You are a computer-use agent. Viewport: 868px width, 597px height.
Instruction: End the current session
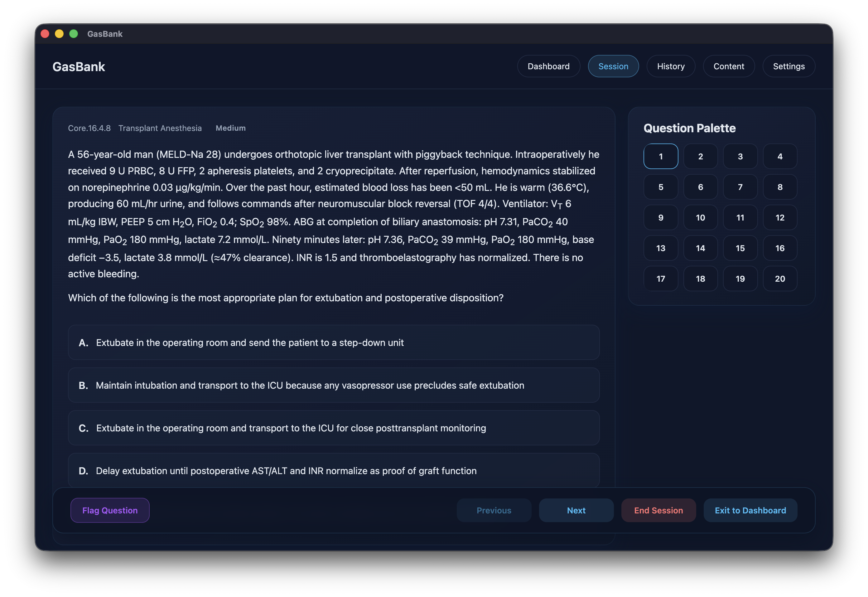(x=658, y=510)
